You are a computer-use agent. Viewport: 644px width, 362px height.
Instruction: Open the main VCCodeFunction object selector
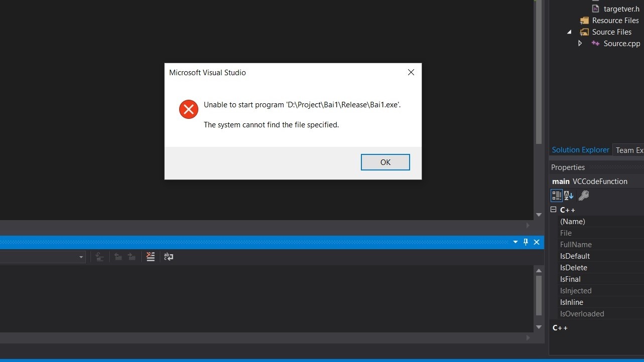597,181
